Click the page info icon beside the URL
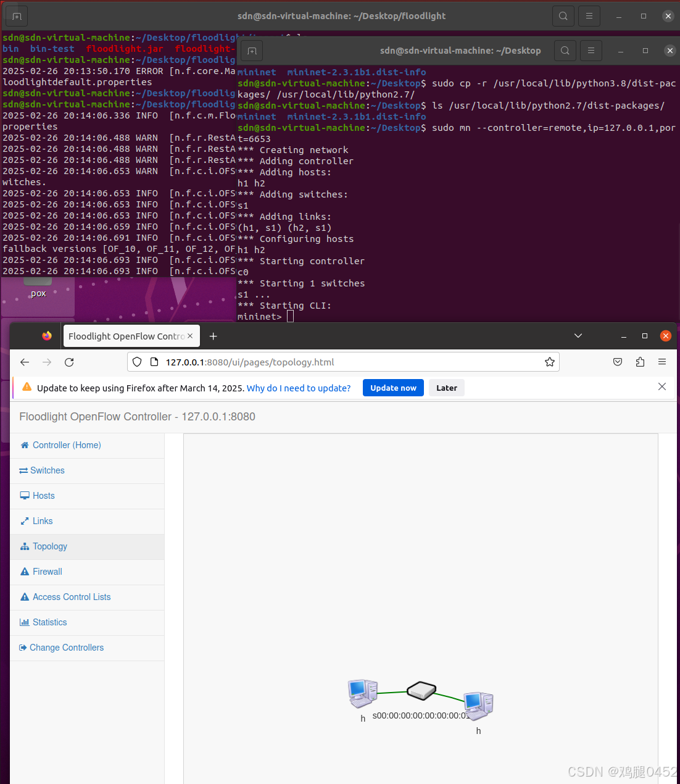The image size is (680, 784). pos(154,362)
